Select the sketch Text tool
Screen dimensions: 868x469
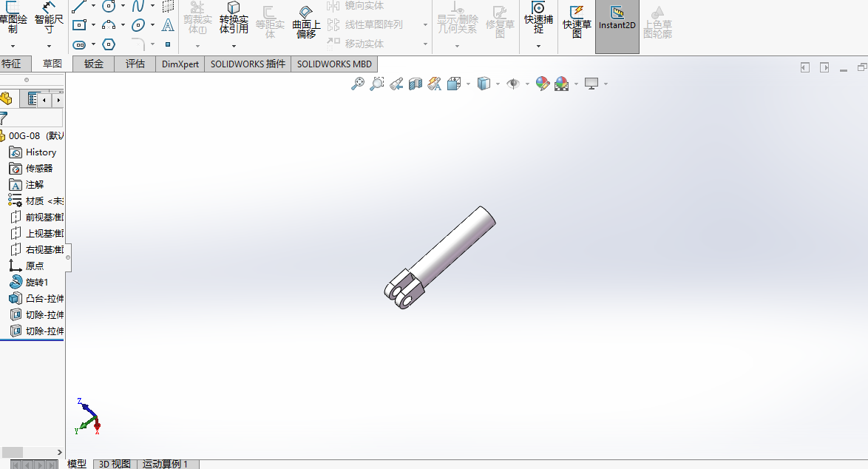point(168,25)
